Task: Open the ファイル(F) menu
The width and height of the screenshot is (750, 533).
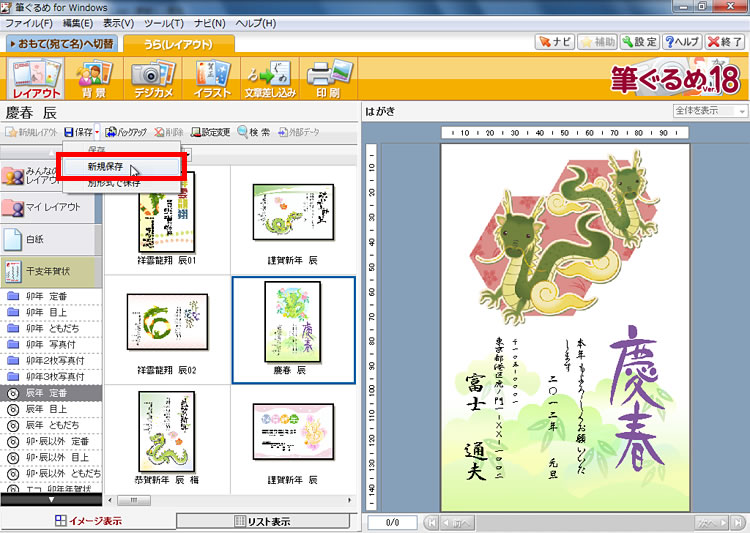Action: pyautogui.click(x=29, y=23)
